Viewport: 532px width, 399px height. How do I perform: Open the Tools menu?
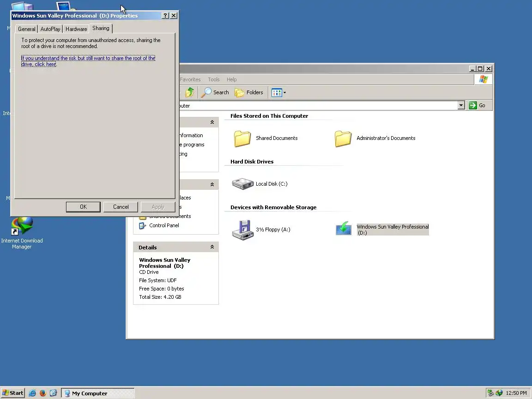tap(214, 79)
